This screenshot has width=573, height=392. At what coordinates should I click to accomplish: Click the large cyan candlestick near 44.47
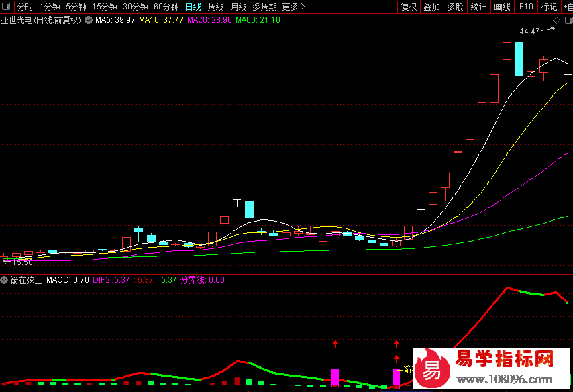tap(519, 59)
